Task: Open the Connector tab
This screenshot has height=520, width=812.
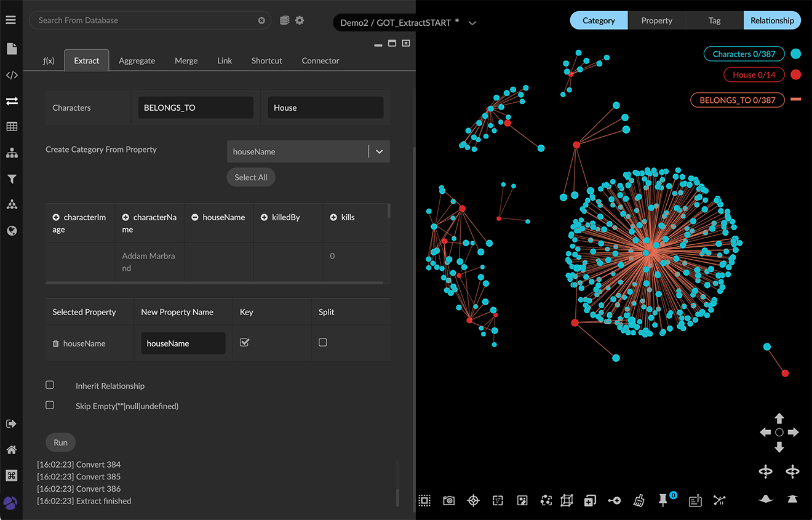Action: coord(320,61)
